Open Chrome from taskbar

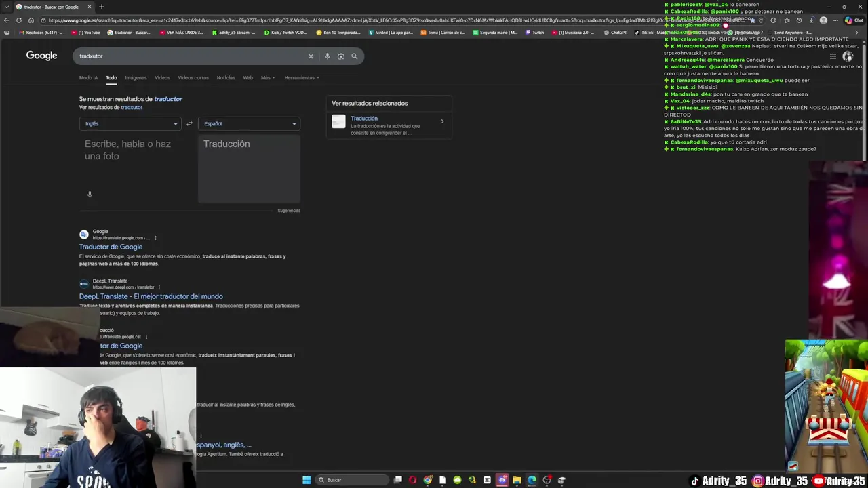click(x=428, y=480)
